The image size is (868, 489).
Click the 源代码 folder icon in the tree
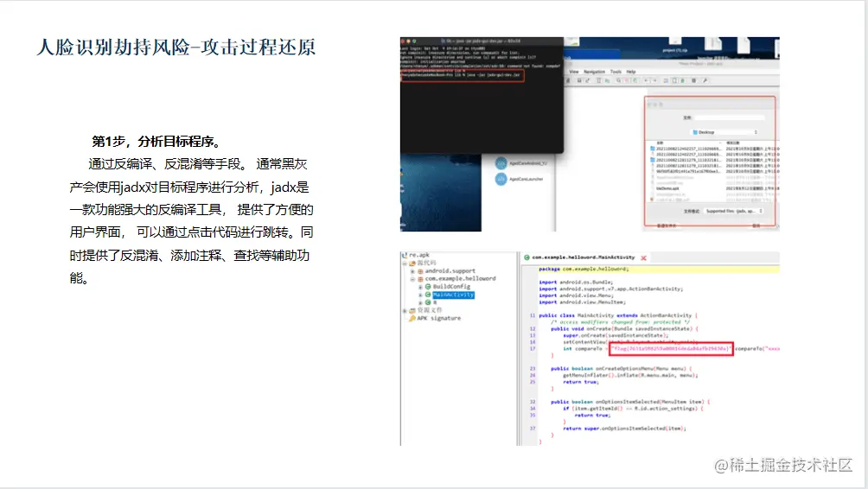[x=412, y=264]
